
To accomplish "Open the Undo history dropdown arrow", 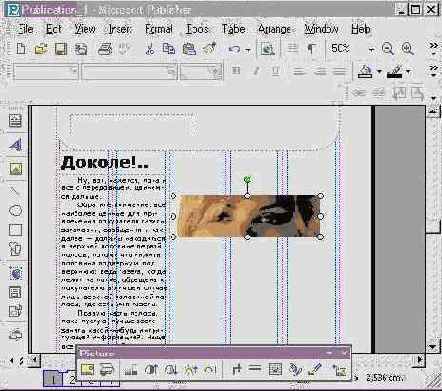I will 248,50.
